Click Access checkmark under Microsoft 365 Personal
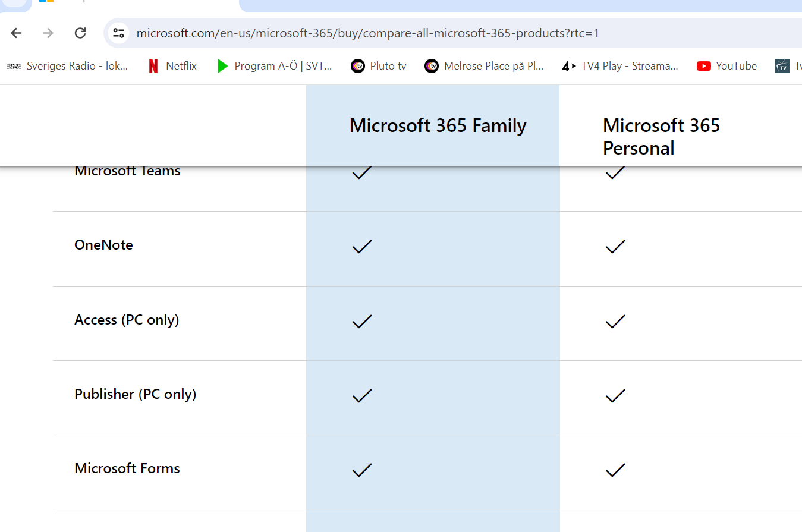 coord(615,322)
